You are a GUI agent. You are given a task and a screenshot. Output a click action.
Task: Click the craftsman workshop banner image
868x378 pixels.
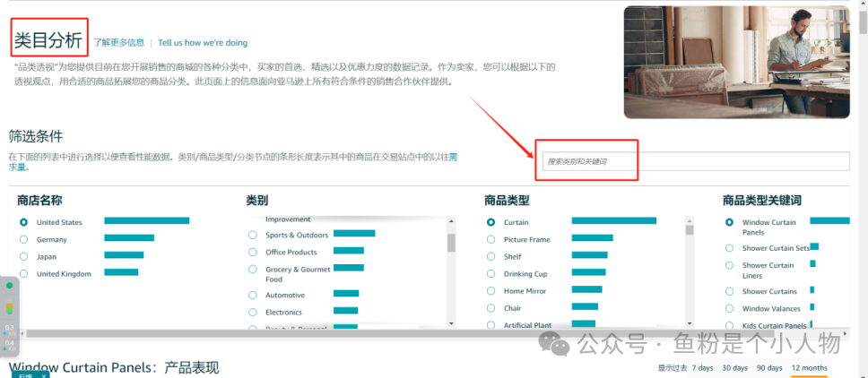point(737,62)
